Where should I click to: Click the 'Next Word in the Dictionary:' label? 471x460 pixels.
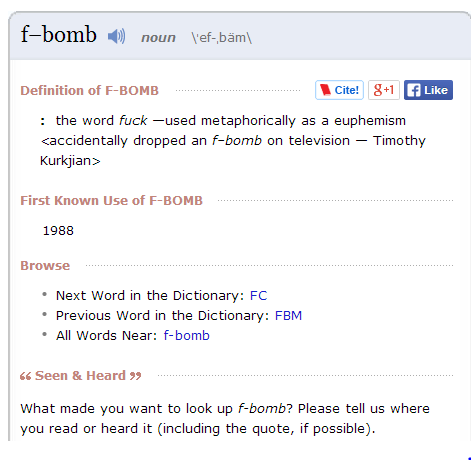pos(150,296)
